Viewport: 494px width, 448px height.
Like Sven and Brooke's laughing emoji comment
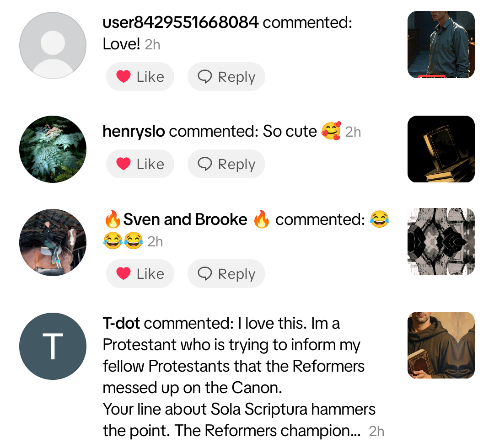click(x=140, y=273)
